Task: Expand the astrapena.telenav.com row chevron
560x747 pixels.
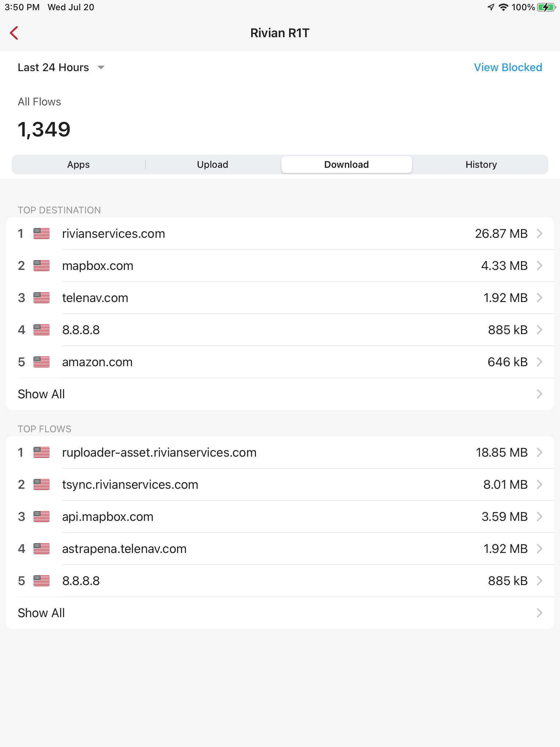Action: (540, 549)
